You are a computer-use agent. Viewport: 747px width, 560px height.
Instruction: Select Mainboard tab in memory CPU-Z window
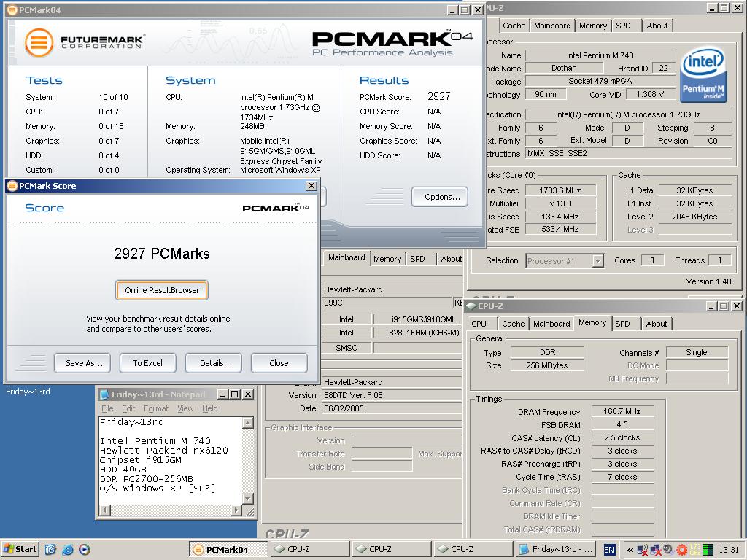[x=551, y=324]
